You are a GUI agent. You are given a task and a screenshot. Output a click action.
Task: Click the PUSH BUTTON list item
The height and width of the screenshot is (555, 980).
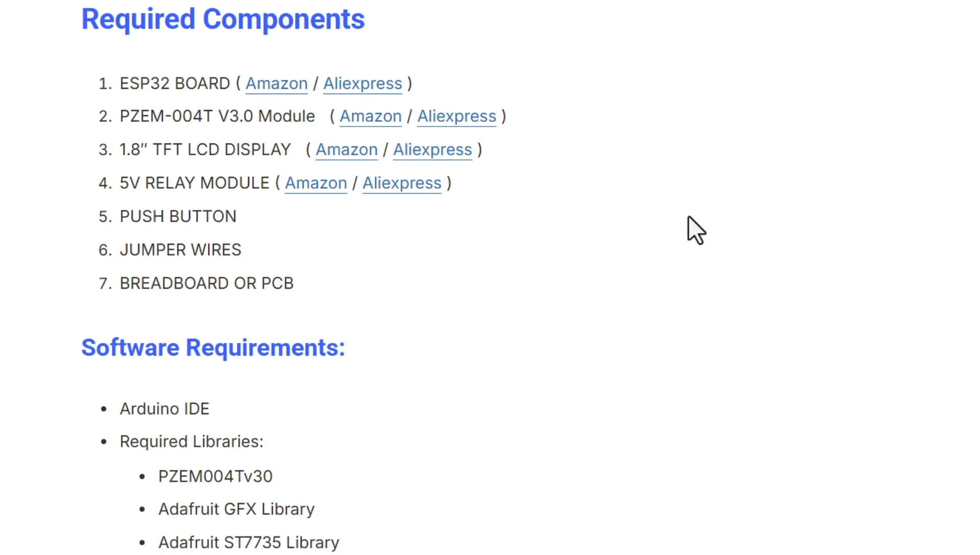point(178,217)
